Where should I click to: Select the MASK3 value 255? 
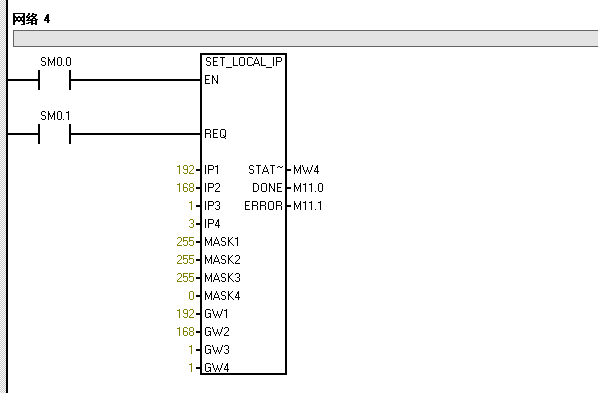185,277
